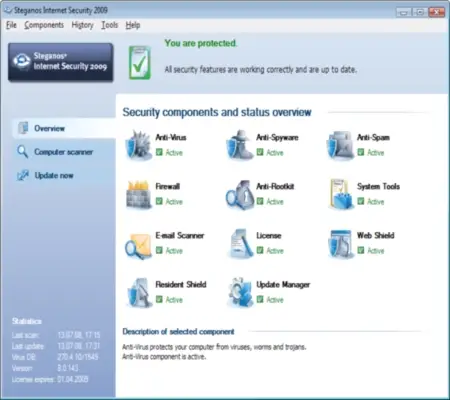Image resolution: width=450 pixels, height=400 pixels.
Task: Click E-mail Scanner Active status checkbox
Action: [x=159, y=250]
